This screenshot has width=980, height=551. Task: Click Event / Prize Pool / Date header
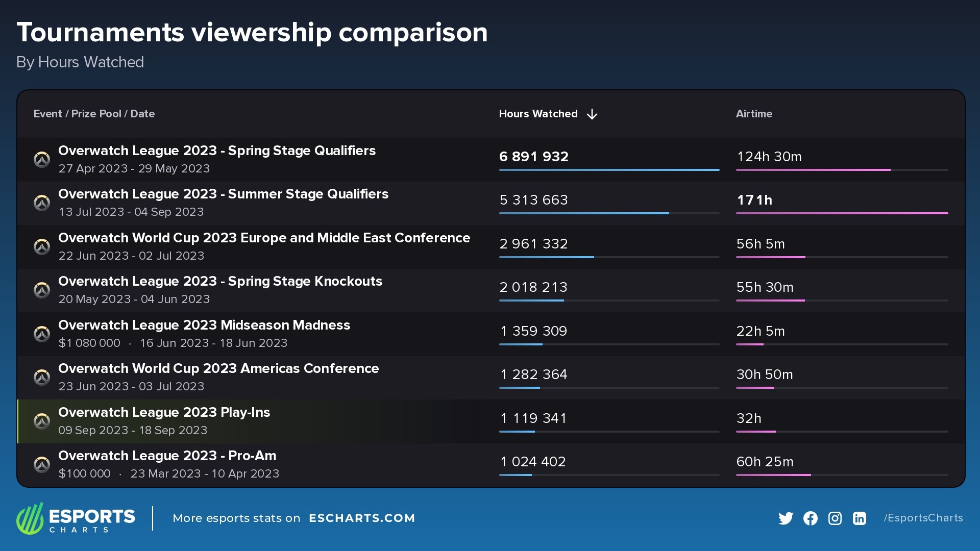94,114
